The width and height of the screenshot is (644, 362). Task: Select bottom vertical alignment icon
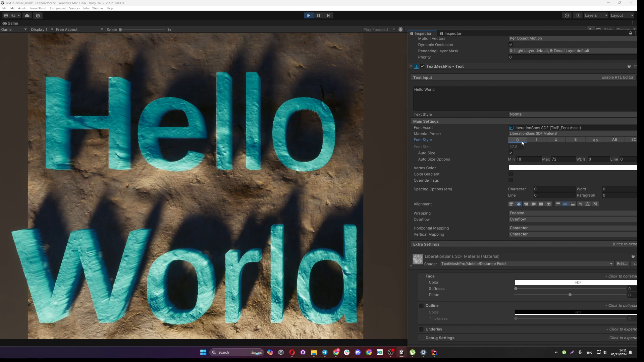pos(573,204)
